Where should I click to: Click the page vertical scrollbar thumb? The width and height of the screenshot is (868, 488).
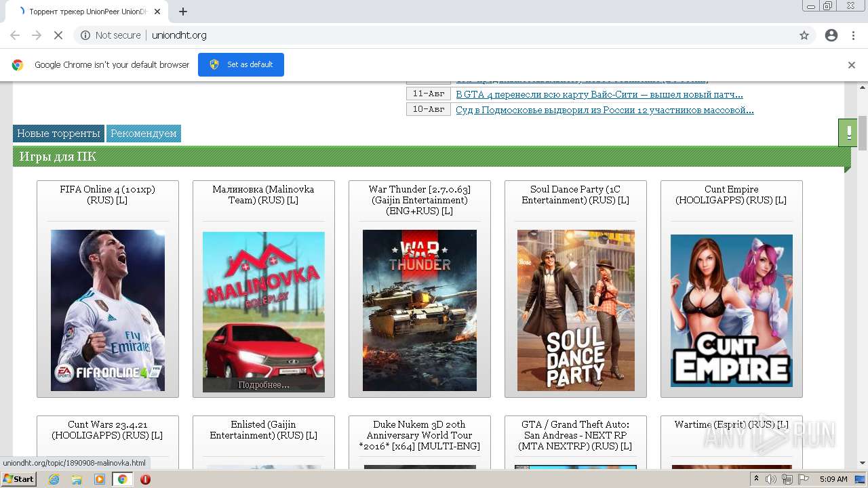coord(862,133)
